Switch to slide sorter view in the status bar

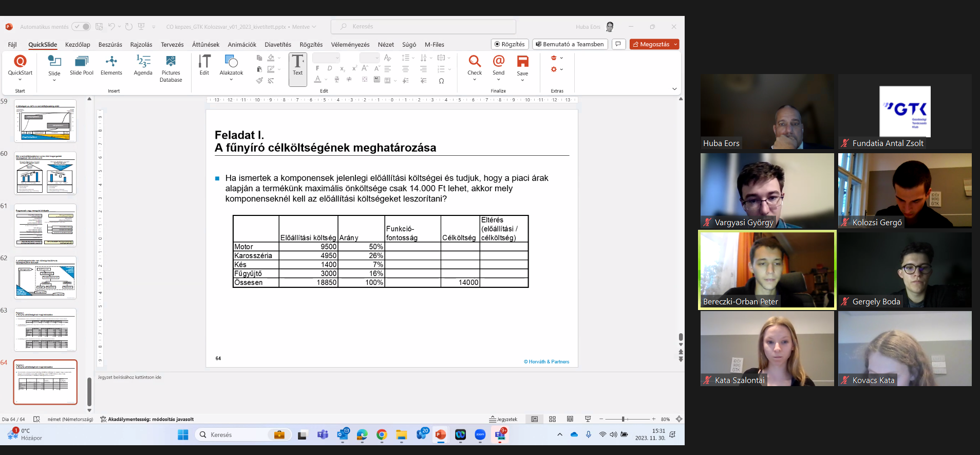(x=552, y=419)
